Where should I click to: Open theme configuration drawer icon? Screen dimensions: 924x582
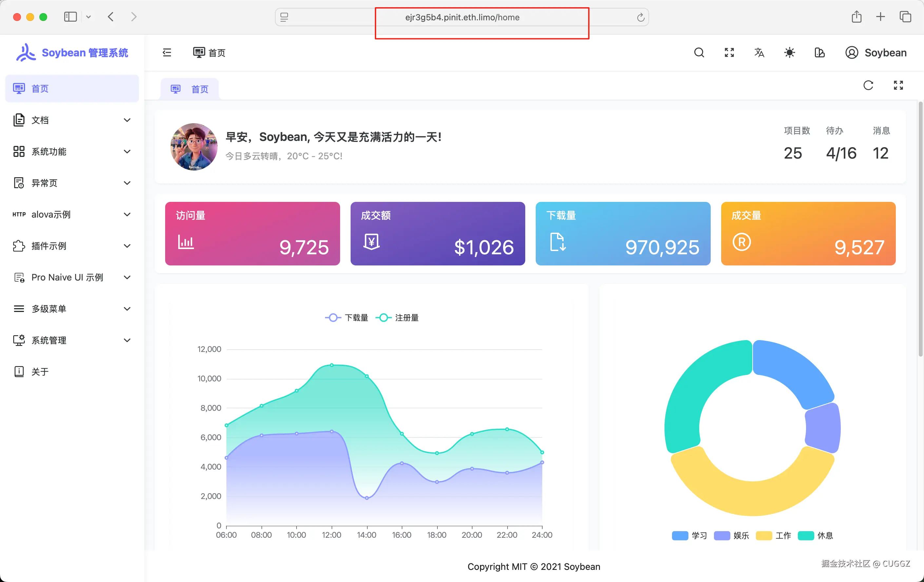[x=819, y=52]
